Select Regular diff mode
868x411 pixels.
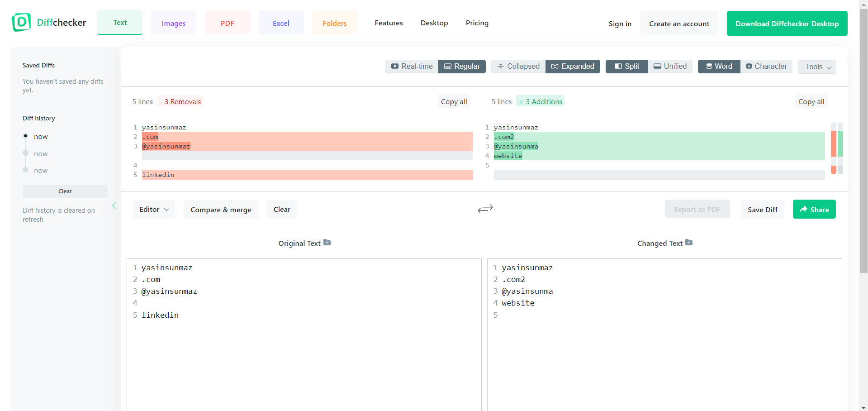point(462,67)
